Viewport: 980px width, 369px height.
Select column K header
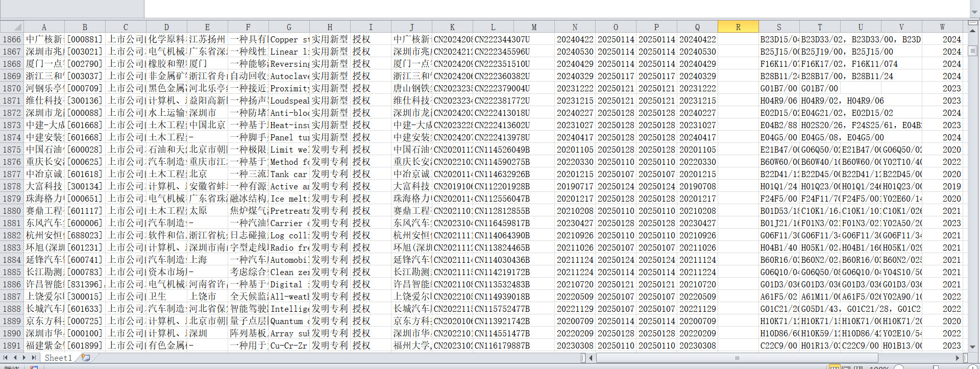point(452,27)
